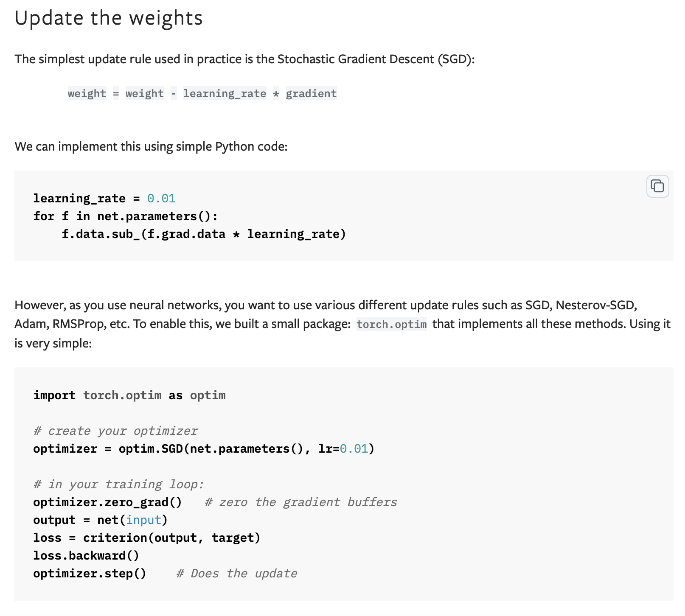Click 'learning_rate' in the weight formula
This screenshot has height=616, width=685.
tap(225, 93)
